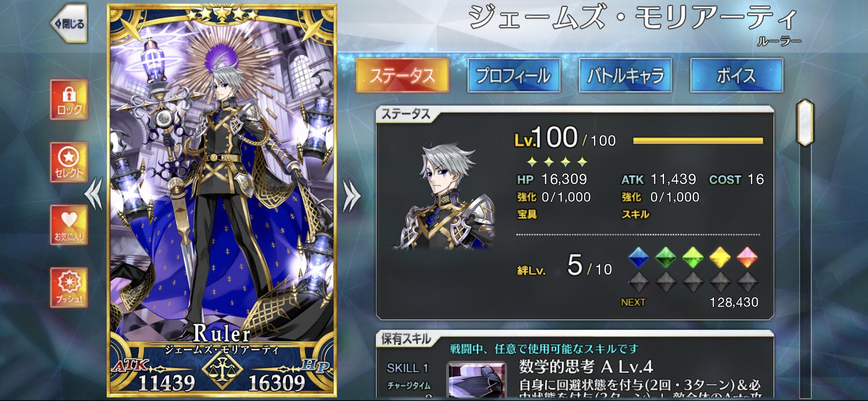Viewport: 868px width, 401px height.
Task: Toggle the セレクト star select button
Action: point(69,162)
